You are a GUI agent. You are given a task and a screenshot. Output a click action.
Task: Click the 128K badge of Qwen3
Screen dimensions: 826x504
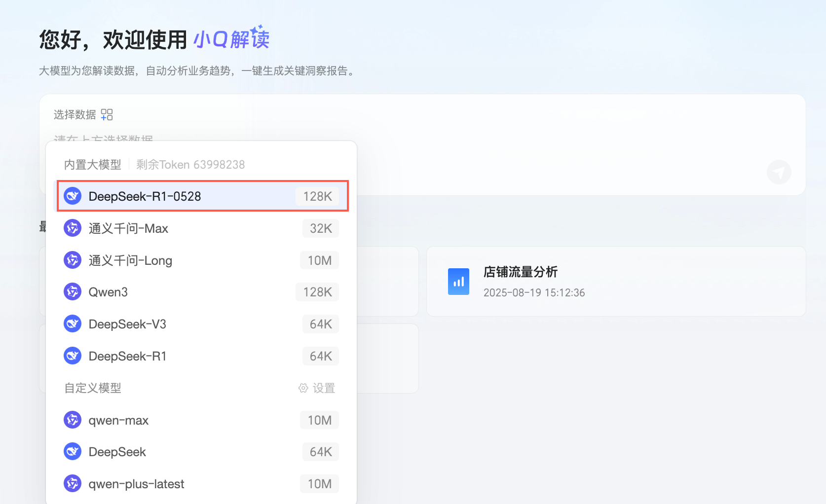coord(317,292)
